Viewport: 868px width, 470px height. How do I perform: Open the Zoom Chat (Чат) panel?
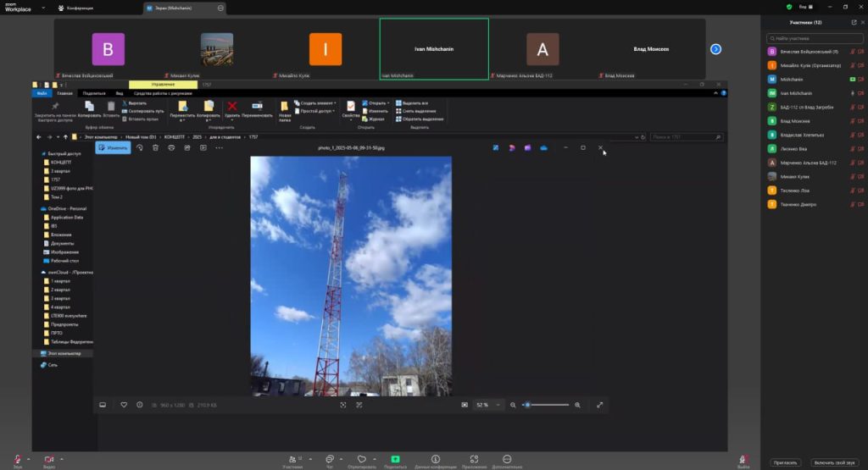329,458
